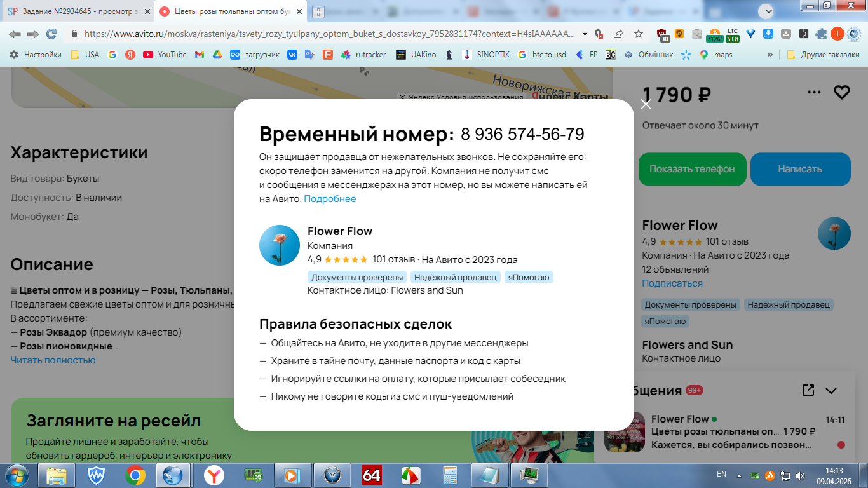
Task: Click the share page icon in address bar
Action: pos(618,34)
